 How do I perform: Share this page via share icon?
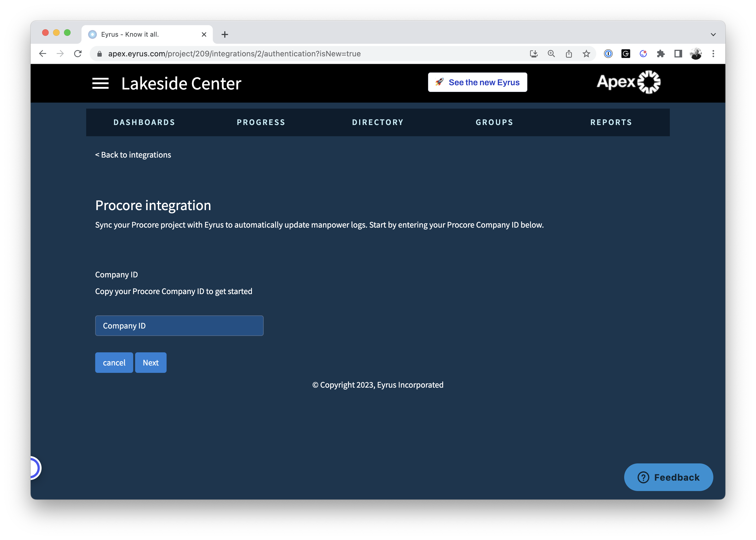[x=569, y=54]
